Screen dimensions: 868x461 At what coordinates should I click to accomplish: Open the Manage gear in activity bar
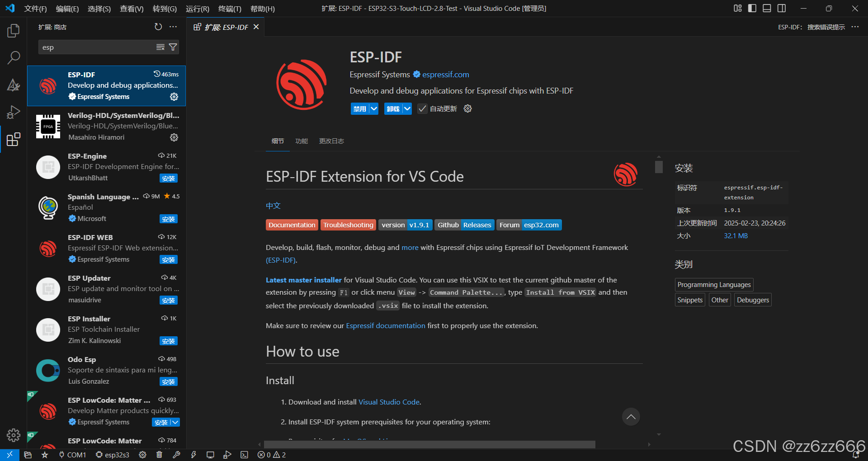pos(14,435)
